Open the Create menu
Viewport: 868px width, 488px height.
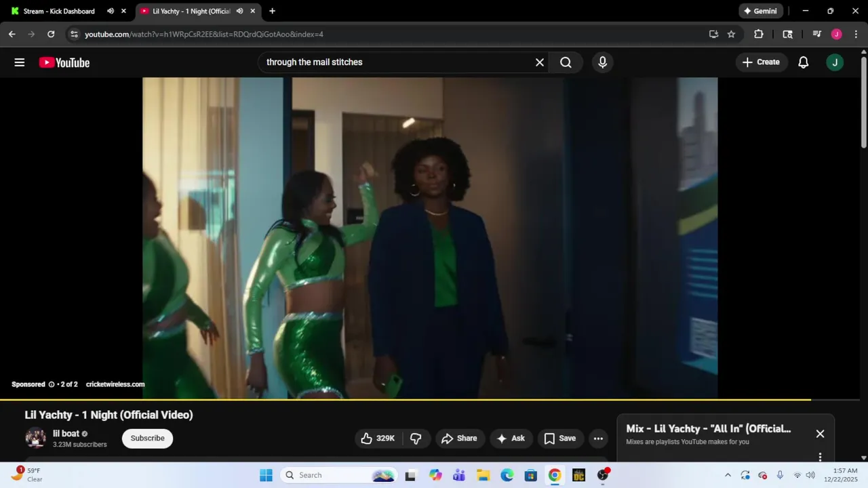pyautogui.click(x=761, y=62)
